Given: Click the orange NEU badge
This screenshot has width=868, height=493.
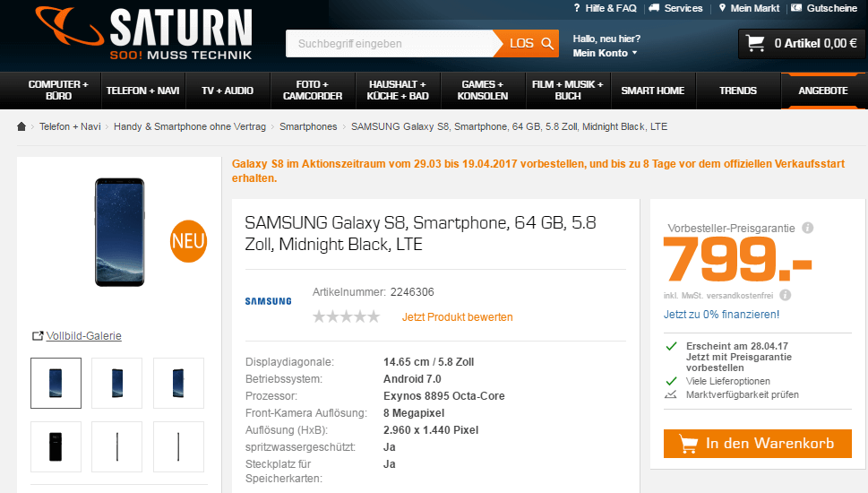Looking at the screenshot, I should pyautogui.click(x=188, y=241).
